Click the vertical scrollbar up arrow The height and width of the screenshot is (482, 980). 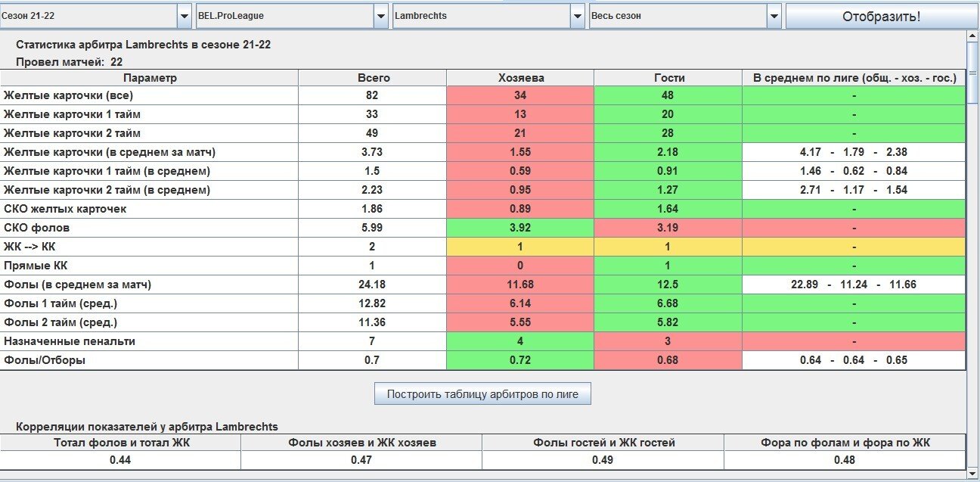(973, 36)
